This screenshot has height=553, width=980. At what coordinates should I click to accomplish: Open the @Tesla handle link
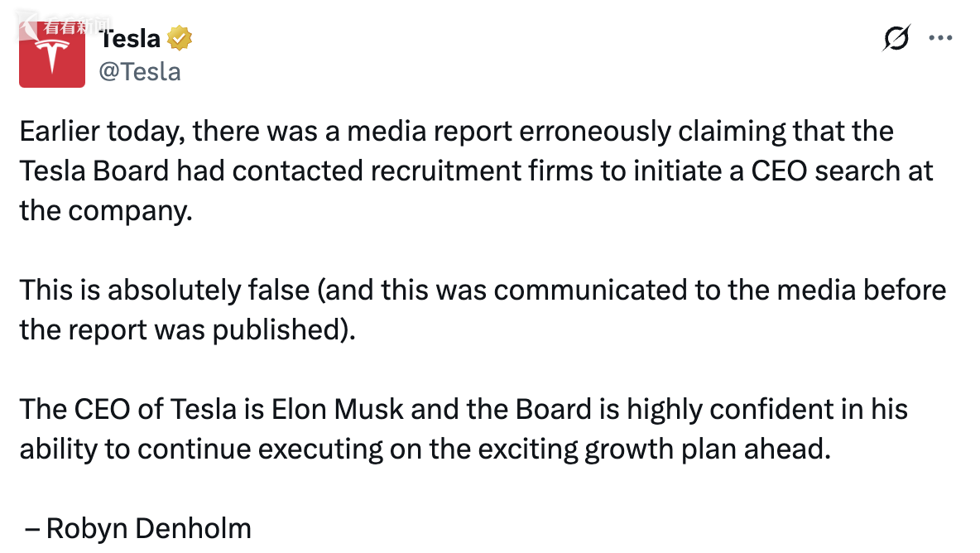tap(140, 72)
